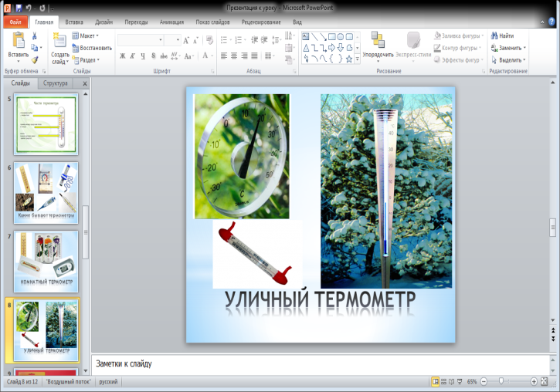Open the Файл file menu button
This screenshot has height=392, width=560.
click(x=15, y=22)
